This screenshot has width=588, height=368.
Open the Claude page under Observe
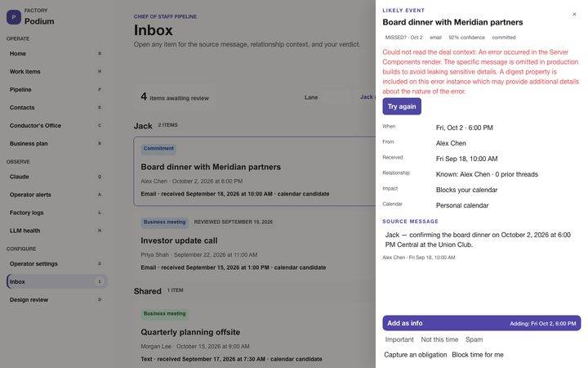pos(56,177)
